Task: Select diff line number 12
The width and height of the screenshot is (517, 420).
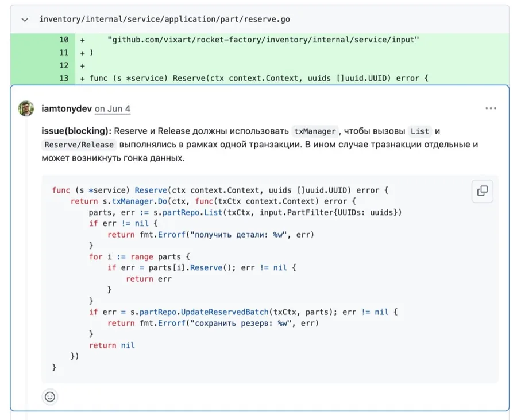Action: click(x=64, y=65)
